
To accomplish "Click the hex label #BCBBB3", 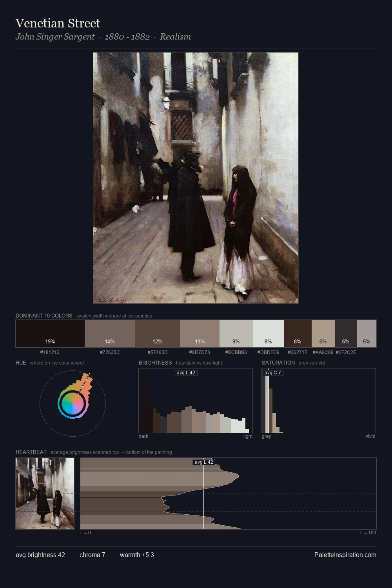I will (236, 352).
